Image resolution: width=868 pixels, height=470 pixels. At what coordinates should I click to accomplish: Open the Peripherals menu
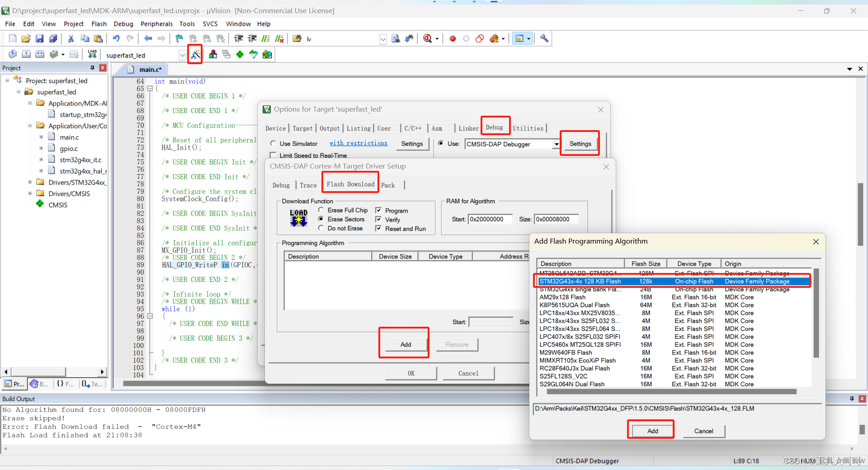tap(156, 24)
